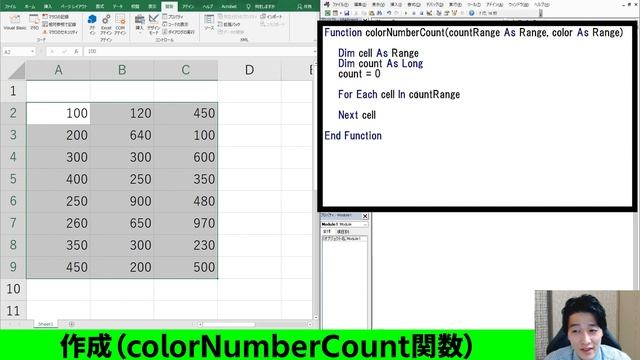640x360 pixels.
Task: Click the Find binoculars icon in VBA toolbar
Action: click(379, 13)
